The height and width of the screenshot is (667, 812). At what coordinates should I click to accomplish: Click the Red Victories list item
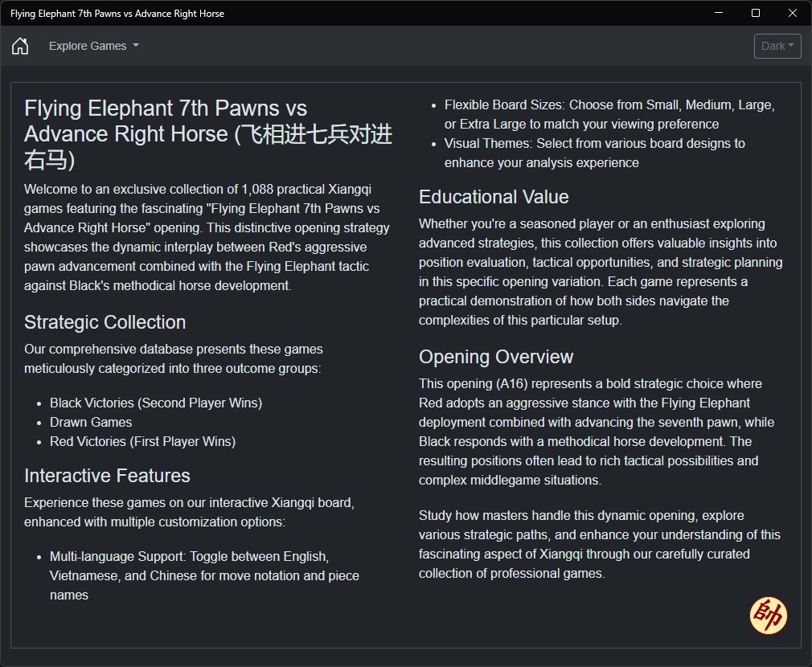tap(143, 441)
